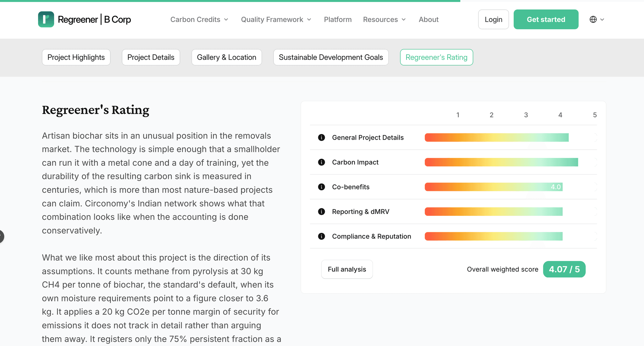Open the Full analysis button
This screenshot has height=346, width=644.
347,269
